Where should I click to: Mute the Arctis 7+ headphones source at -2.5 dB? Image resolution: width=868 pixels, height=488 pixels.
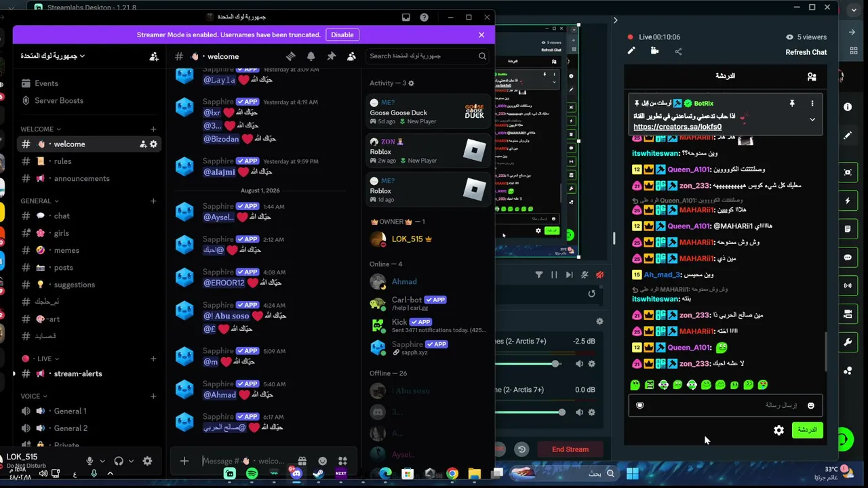point(579,364)
